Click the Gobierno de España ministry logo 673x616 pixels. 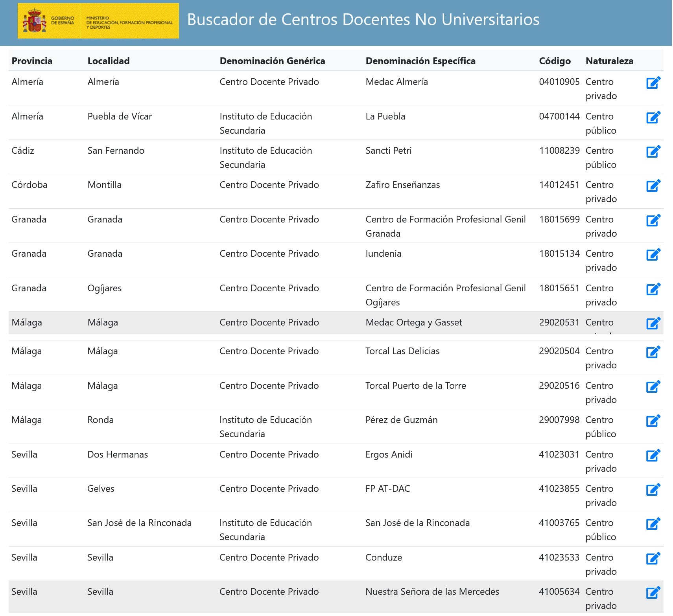pos(98,21)
